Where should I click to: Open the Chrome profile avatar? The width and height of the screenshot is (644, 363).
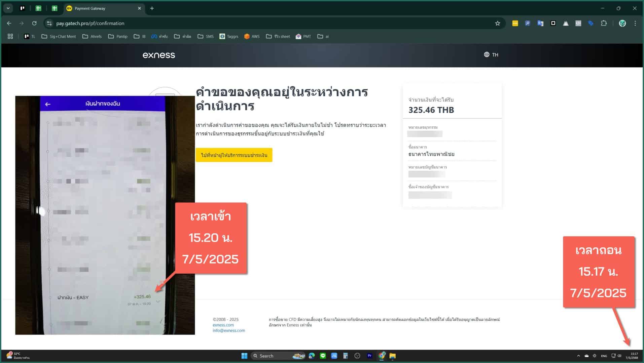(622, 23)
